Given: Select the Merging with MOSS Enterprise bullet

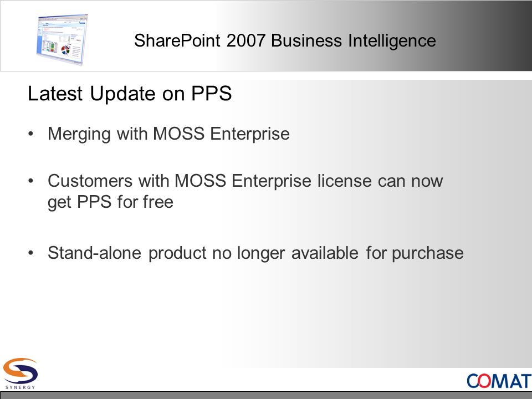Looking at the screenshot, I should [x=168, y=134].
